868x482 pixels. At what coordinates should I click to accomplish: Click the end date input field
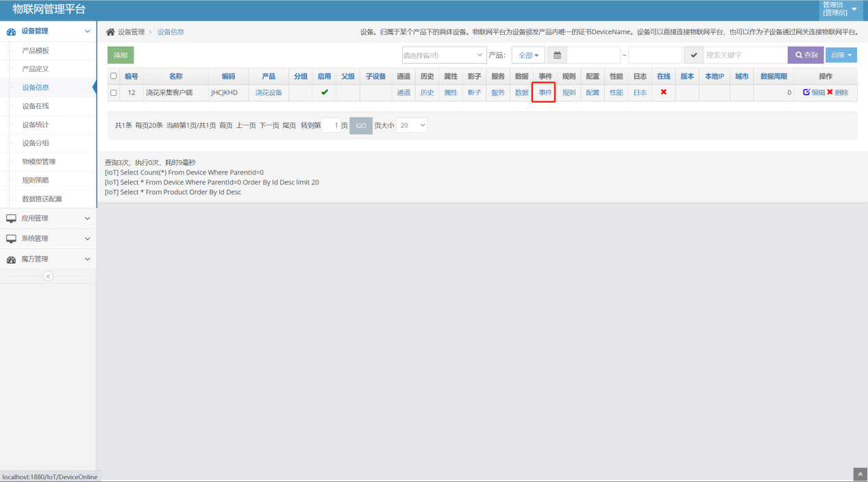(655, 55)
